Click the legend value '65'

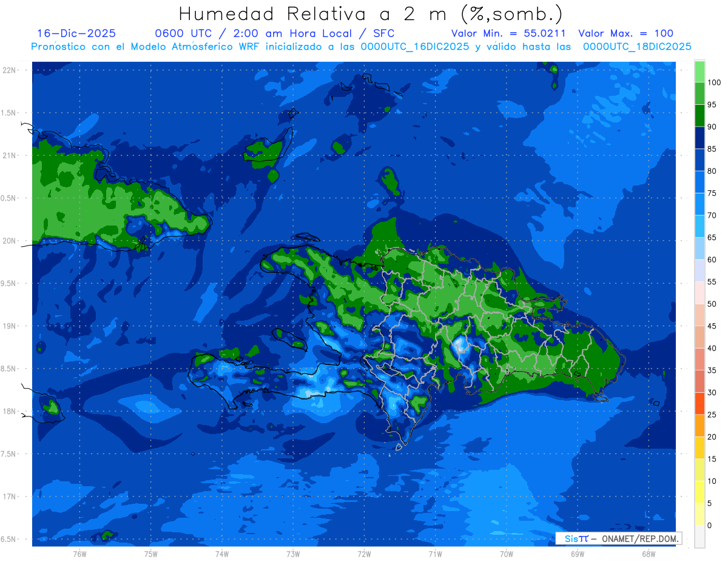(712, 237)
